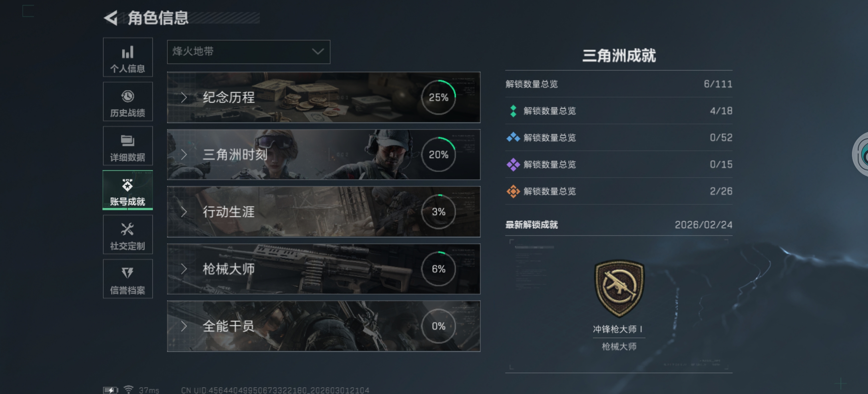This screenshot has width=868, height=394.
Task: Go back using the arrow beside 角色信息
Action: (111, 18)
